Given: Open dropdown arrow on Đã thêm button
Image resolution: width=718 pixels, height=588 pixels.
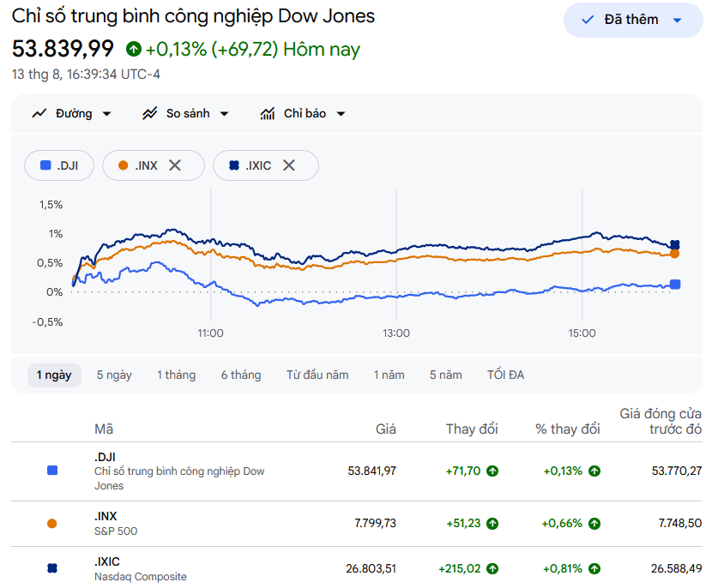Looking at the screenshot, I should coord(677,20).
